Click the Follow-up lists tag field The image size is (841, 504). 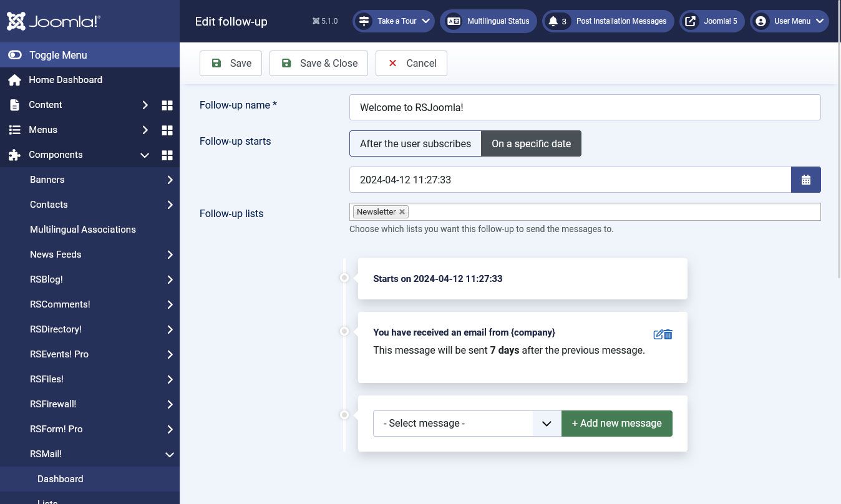coord(585,212)
